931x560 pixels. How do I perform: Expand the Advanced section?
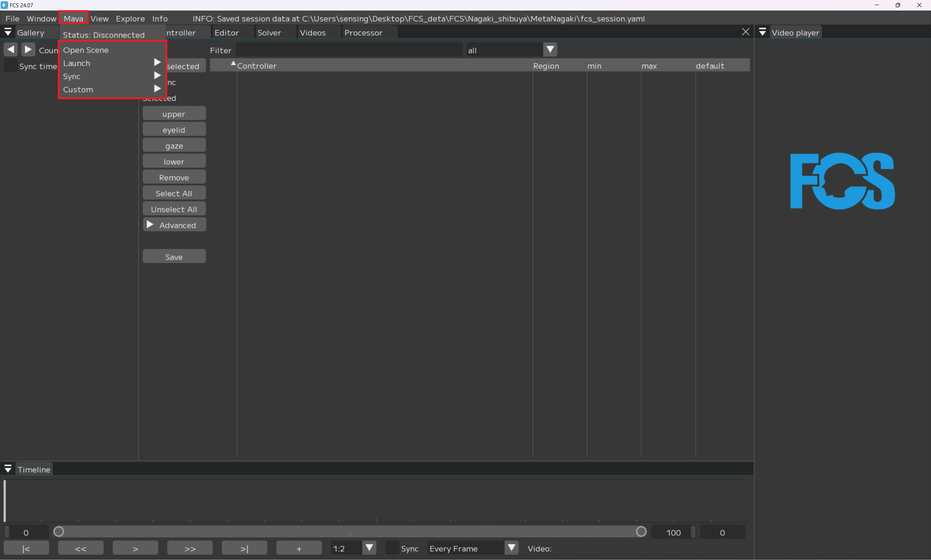point(174,225)
